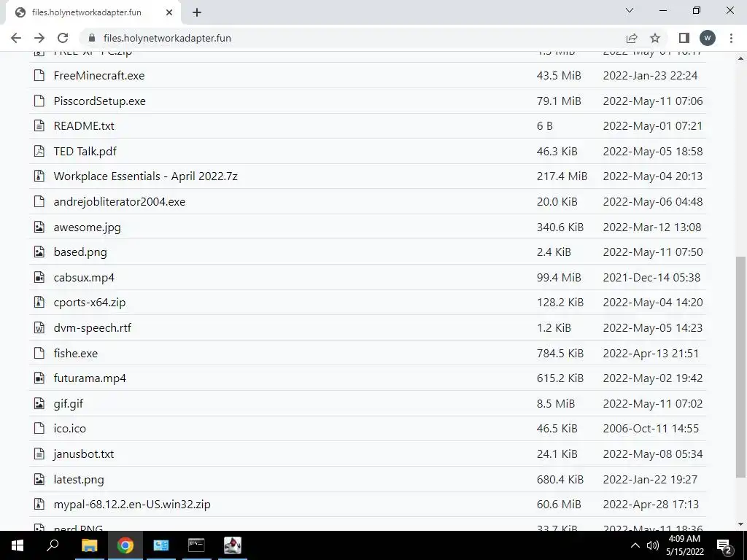
Task: Click the page's vertical scrollbar thumb
Action: pyautogui.click(x=740, y=367)
